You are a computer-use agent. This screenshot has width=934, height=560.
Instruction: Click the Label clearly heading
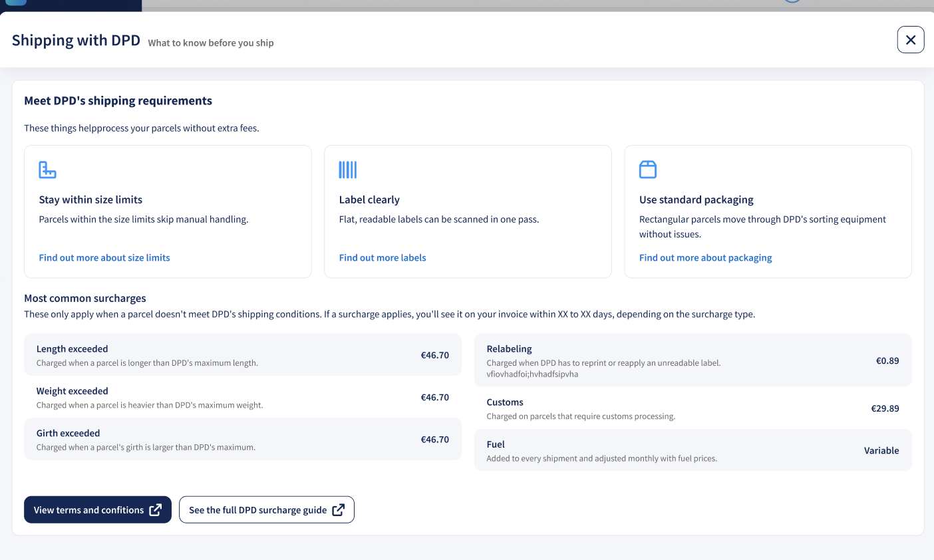pyautogui.click(x=369, y=200)
